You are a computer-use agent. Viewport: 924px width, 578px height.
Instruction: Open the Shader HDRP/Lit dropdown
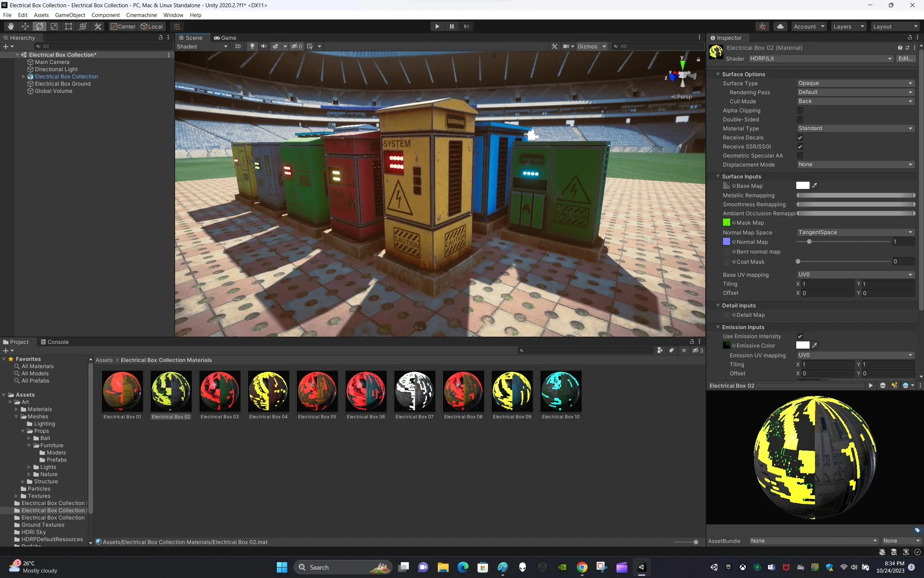pyautogui.click(x=821, y=59)
